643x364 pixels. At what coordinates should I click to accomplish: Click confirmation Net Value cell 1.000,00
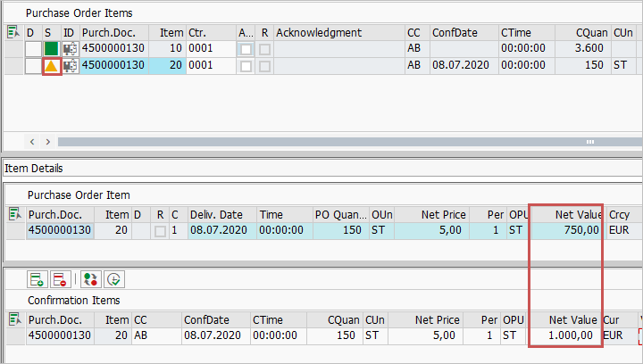click(x=565, y=336)
